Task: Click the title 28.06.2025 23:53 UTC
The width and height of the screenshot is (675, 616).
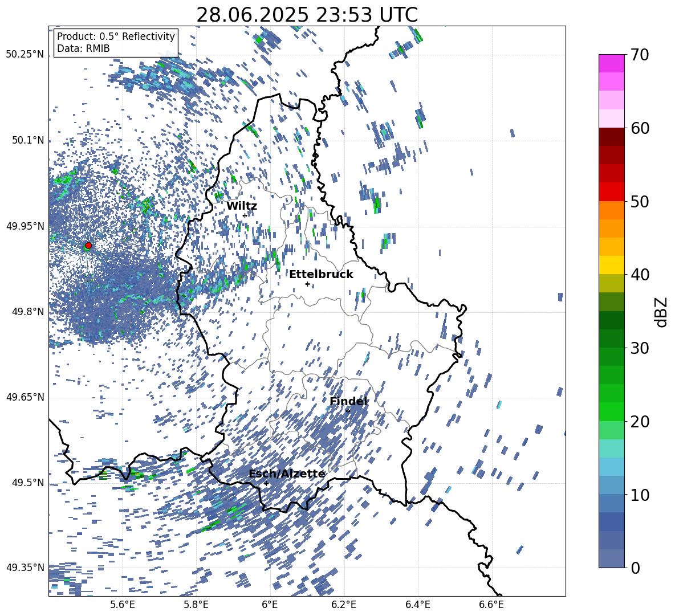Action: (x=307, y=15)
